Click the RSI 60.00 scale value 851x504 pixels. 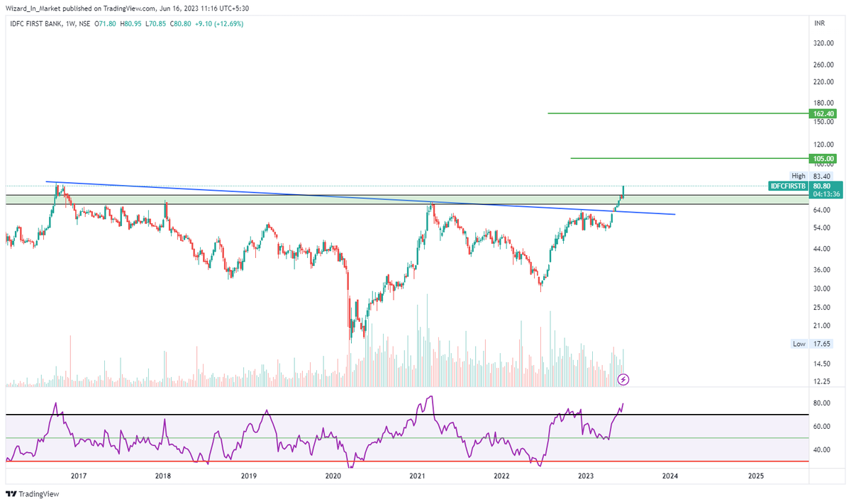point(823,426)
